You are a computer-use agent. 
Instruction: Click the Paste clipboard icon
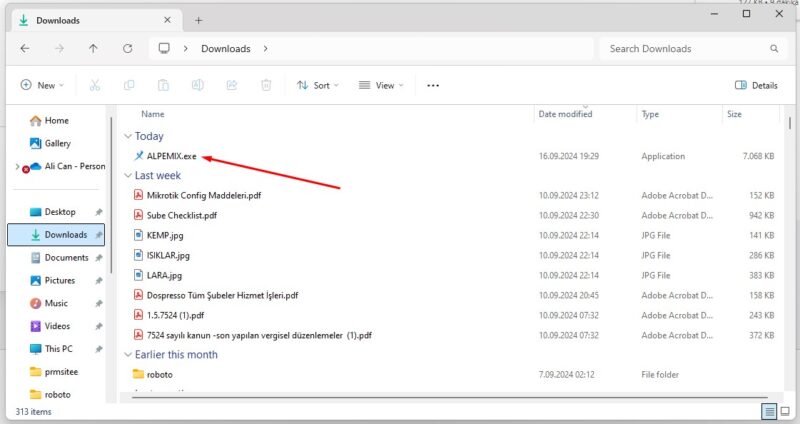pos(163,86)
